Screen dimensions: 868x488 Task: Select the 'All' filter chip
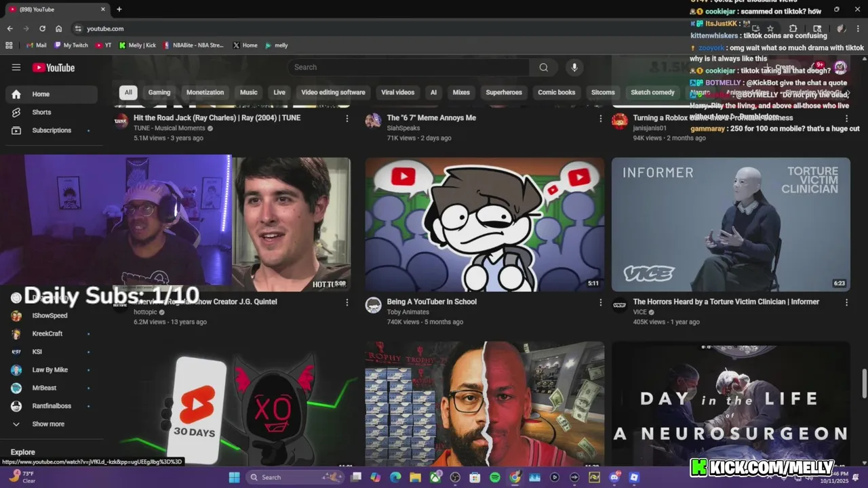click(128, 93)
